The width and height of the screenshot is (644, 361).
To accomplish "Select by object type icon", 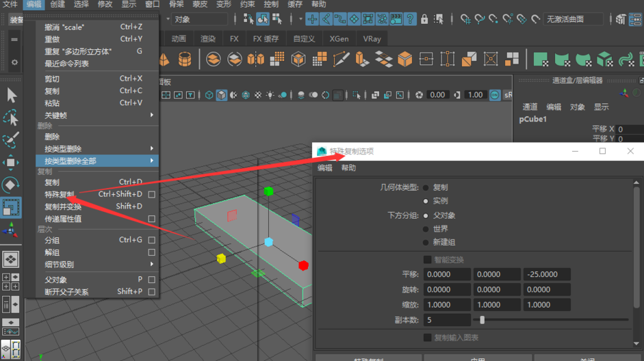I will tap(262, 19).
